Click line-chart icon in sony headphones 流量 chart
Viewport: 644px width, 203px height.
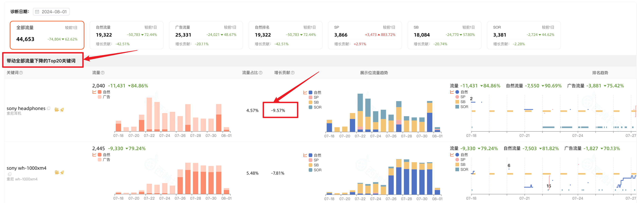(94, 92)
